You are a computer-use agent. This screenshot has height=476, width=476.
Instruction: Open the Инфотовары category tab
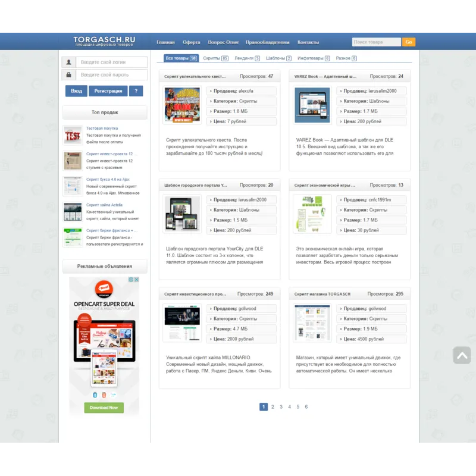point(313,58)
